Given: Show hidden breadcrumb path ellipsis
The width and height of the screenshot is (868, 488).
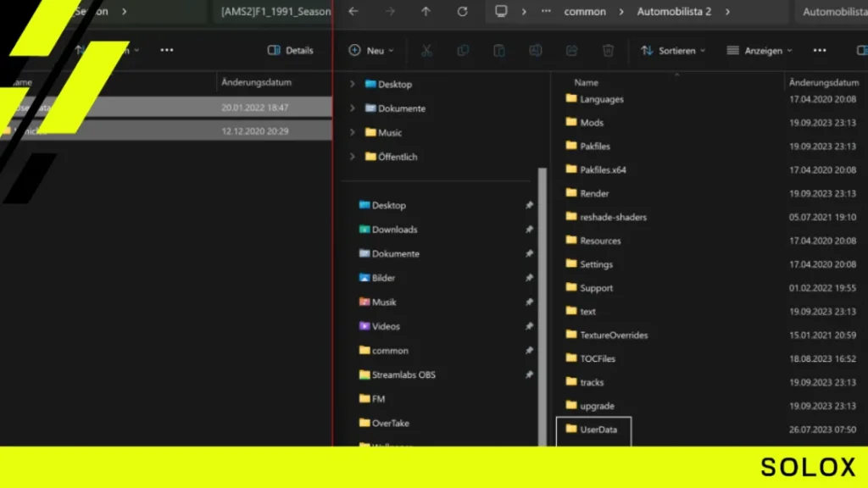Looking at the screenshot, I should (546, 11).
